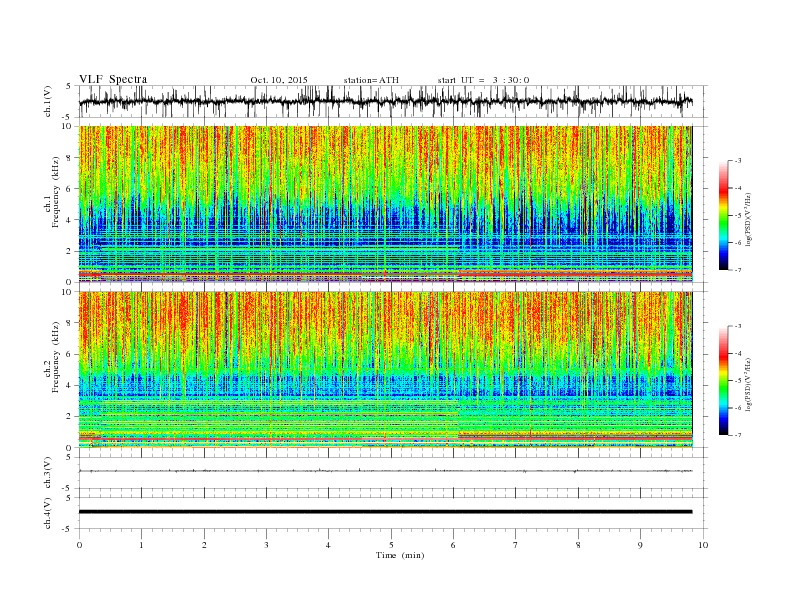Click the "-7" tick on ch.2 colorbar

738,435
